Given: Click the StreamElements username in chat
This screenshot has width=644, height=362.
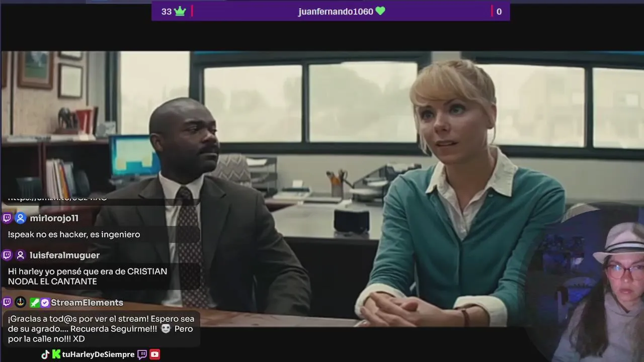Looking at the screenshot, I should click(87, 303).
